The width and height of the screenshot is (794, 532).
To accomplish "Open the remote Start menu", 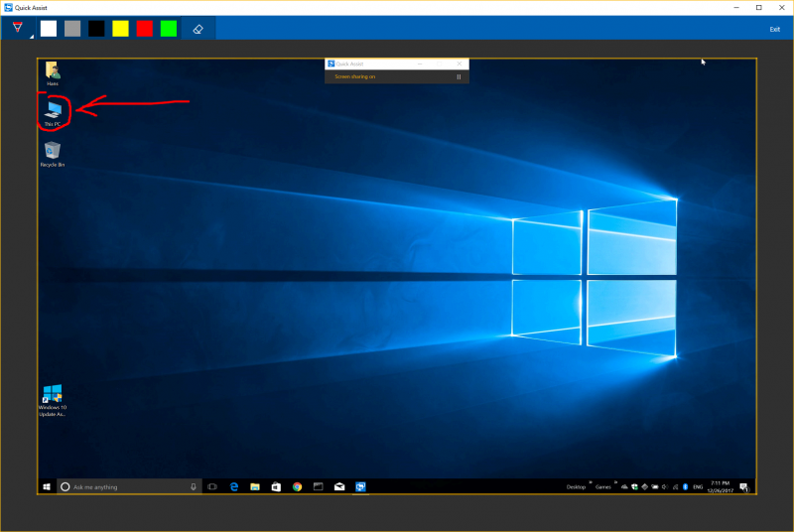I will tap(47, 486).
